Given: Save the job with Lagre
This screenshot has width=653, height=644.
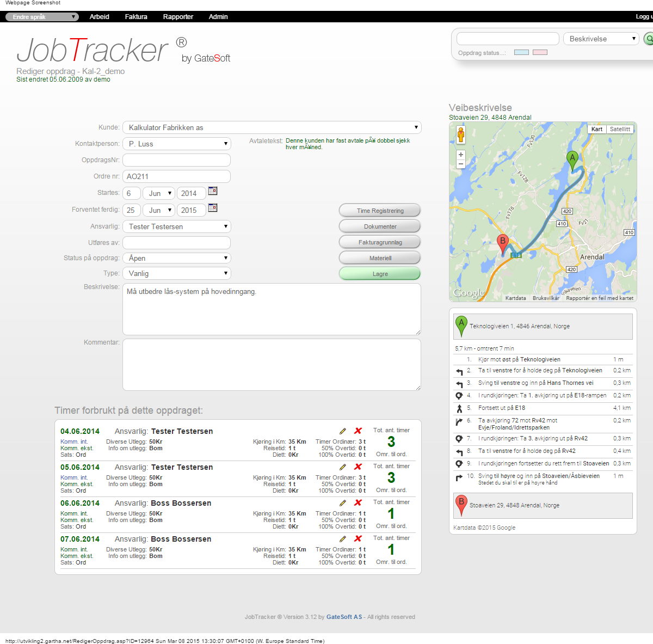Looking at the screenshot, I should pos(380,274).
